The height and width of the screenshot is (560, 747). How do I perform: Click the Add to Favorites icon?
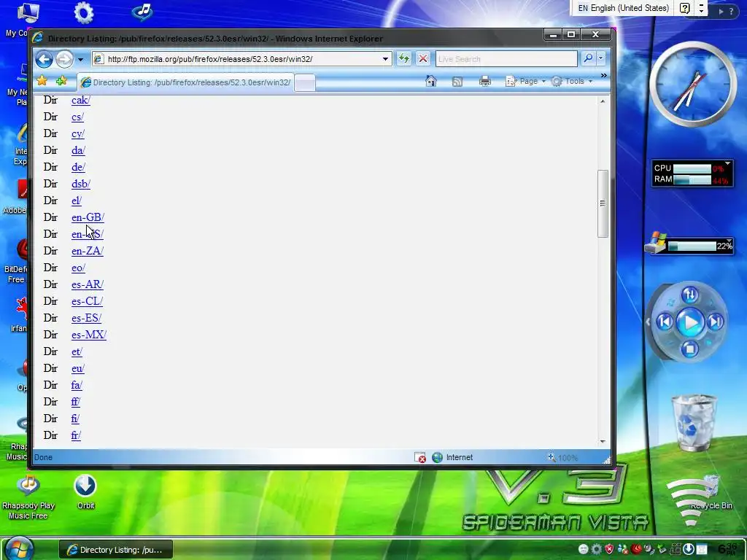(61, 81)
